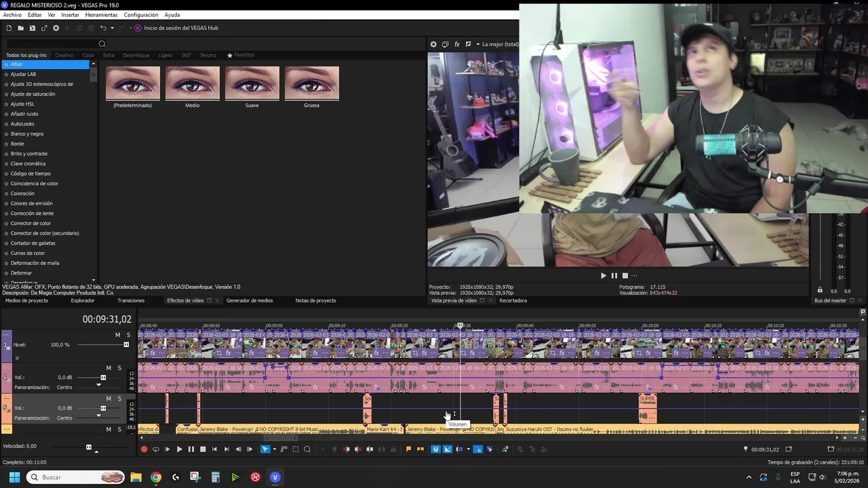The height and width of the screenshot is (488, 868).
Task: Solo audio track 4
Action: tap(119, 368)
